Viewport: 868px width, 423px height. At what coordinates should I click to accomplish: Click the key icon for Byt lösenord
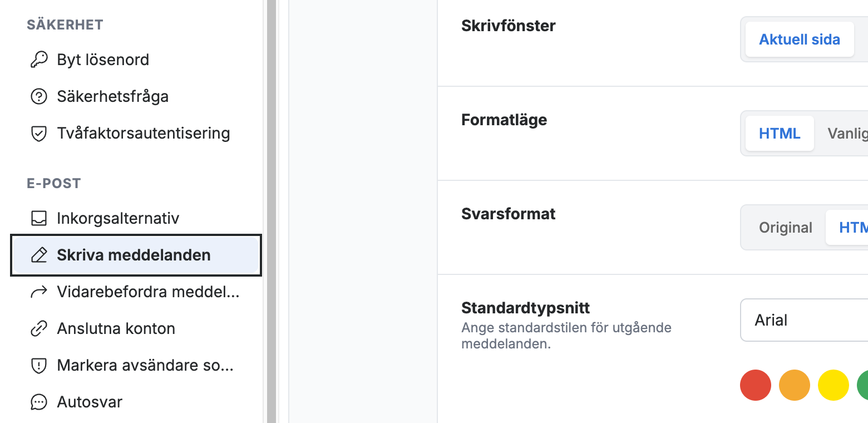point(38,60)
